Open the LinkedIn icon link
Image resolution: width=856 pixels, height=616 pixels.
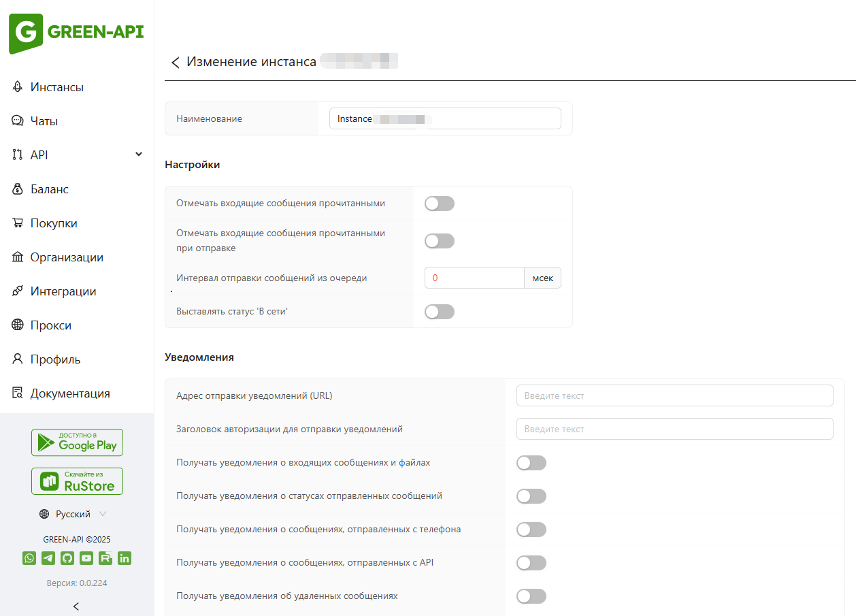[x=125, y=558]
